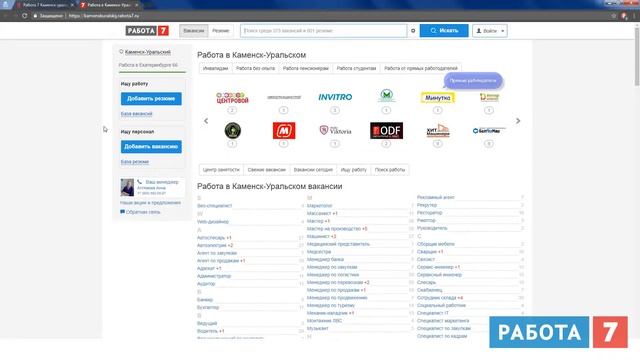Click the manager's photo thumbnail
The height and width of the screenshot is (360, 640).
127,187
